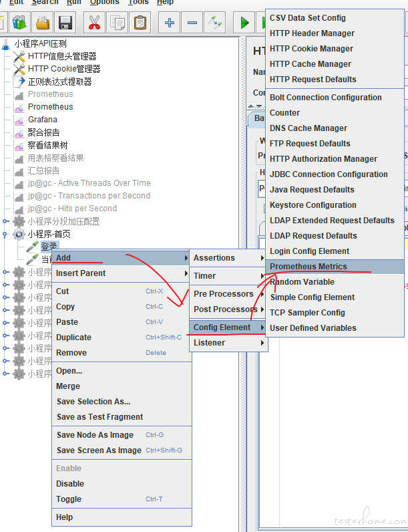
Task: Expand the 小程序分段加压配置 tree node
Action: (x=5, y=221)
